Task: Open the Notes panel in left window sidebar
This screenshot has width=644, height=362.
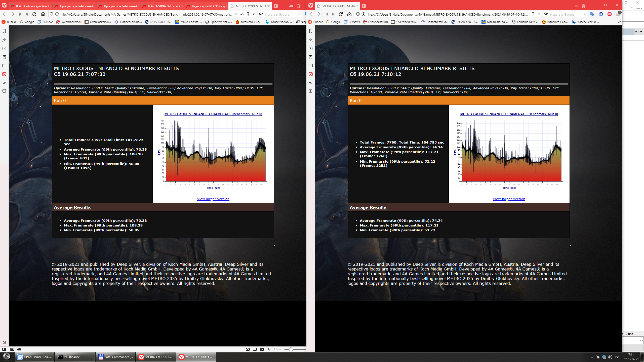Action: [4, 57]
